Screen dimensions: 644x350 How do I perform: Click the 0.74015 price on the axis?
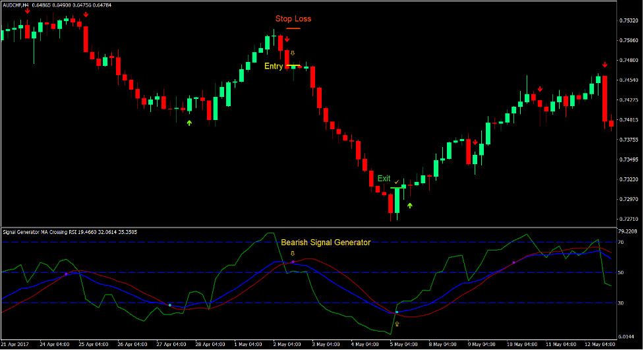pos(628,120)
